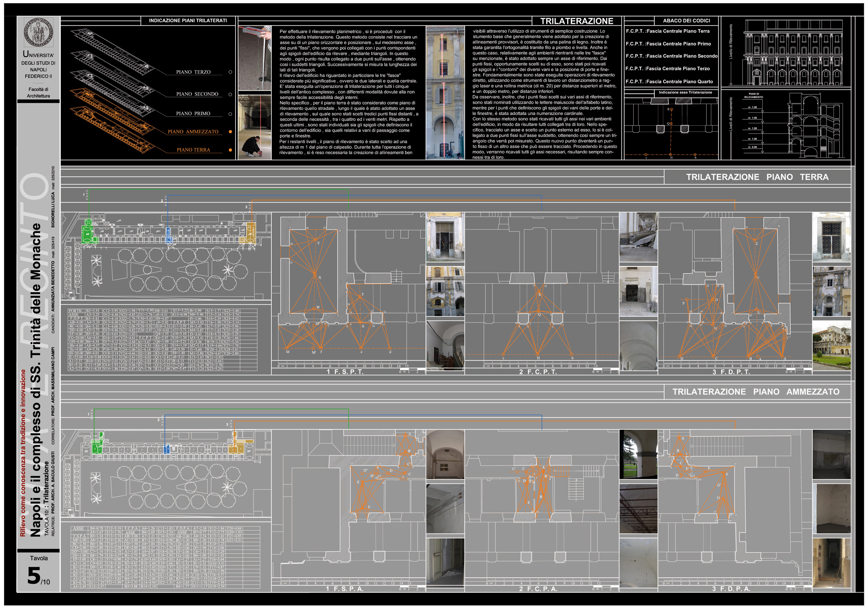Open the yellow facade photo with red line
The image size is (868, 608).
(445, 92)
